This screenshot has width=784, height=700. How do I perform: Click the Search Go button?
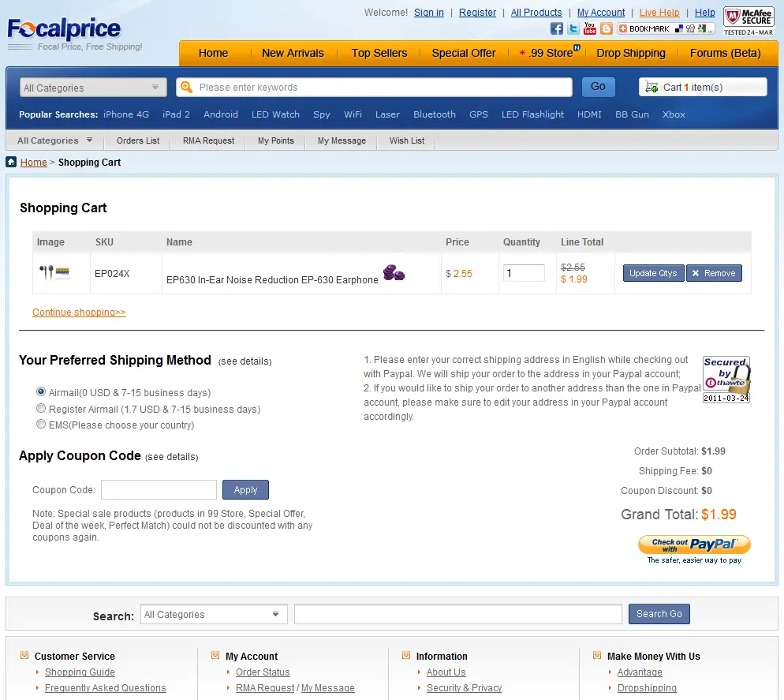tap(659, 614)
